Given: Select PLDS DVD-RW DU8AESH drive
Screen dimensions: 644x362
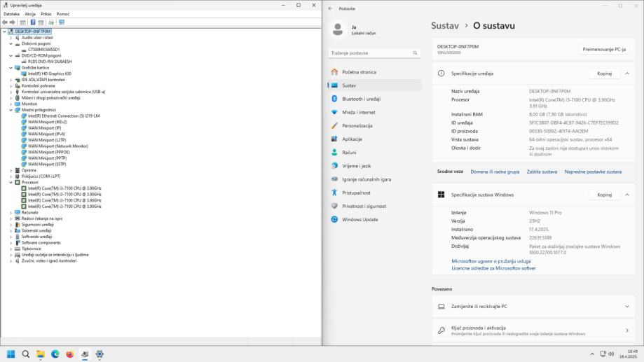Looking at the screenshot, I should tap(50, 62).
